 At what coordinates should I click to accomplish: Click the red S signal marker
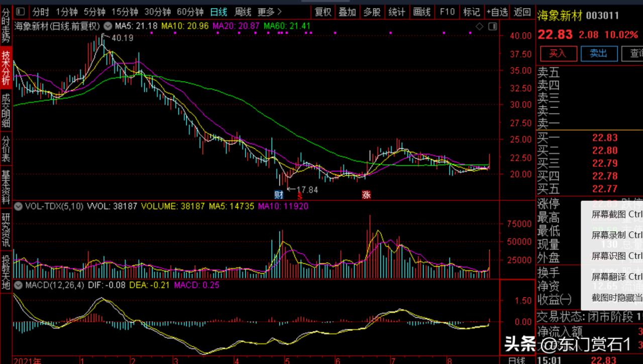299,197
